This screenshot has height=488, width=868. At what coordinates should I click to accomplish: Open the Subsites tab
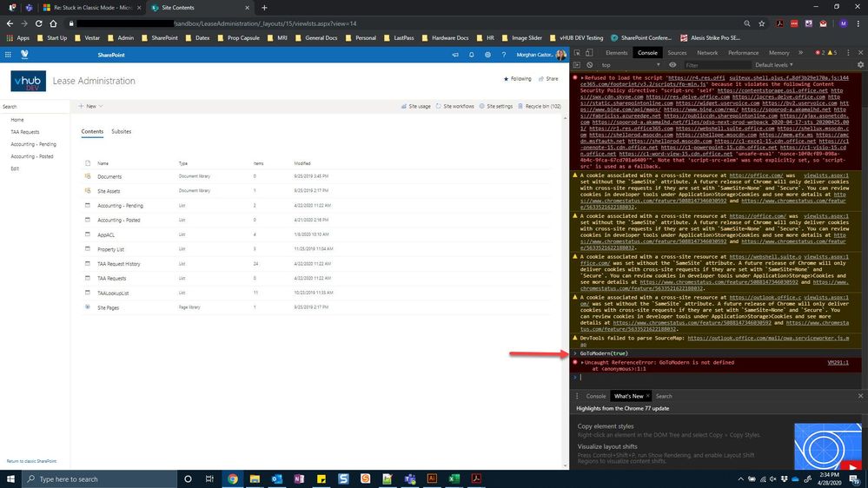pyautogui.click(x=122, y=132)
